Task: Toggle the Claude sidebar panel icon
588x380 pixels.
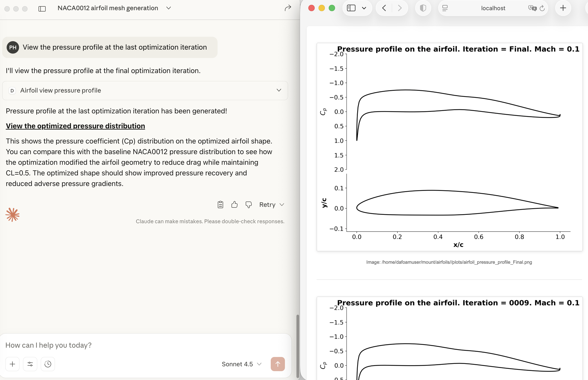Action: tap(42, 9)
